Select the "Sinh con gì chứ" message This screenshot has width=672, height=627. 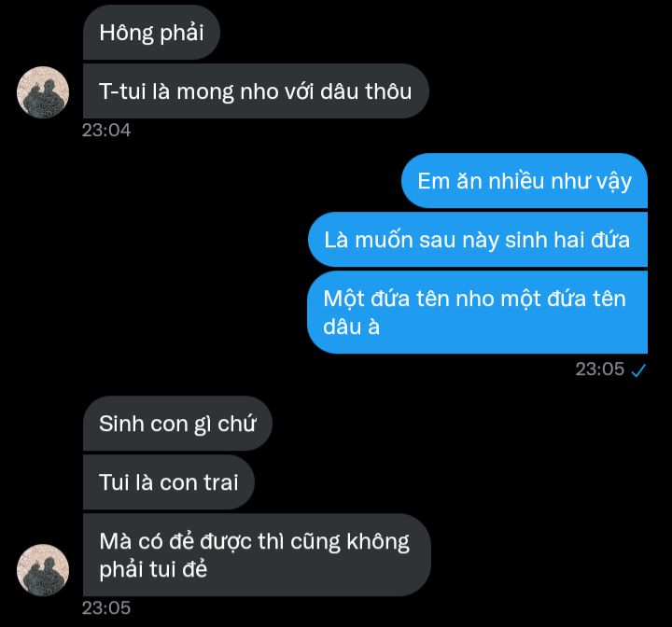click(177, 424)
